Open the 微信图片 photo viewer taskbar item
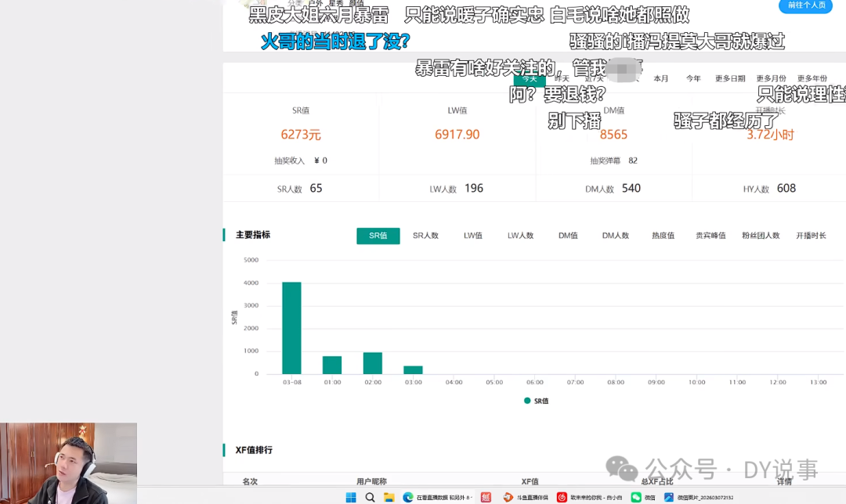Screen dimensions: 846x504 coord(699,497)
